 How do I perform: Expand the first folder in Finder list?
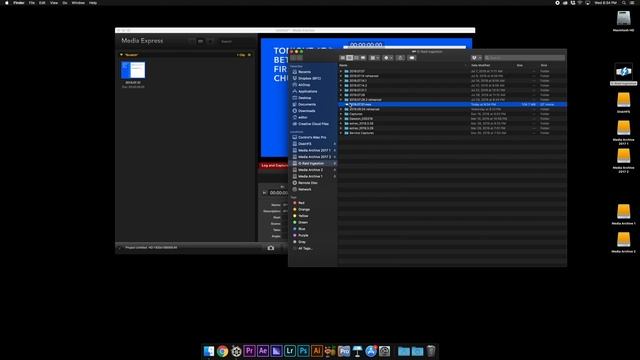coord(341,71)
